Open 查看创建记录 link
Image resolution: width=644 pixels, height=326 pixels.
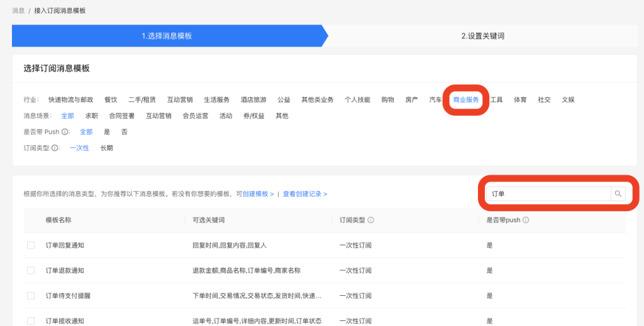(304, 194)
